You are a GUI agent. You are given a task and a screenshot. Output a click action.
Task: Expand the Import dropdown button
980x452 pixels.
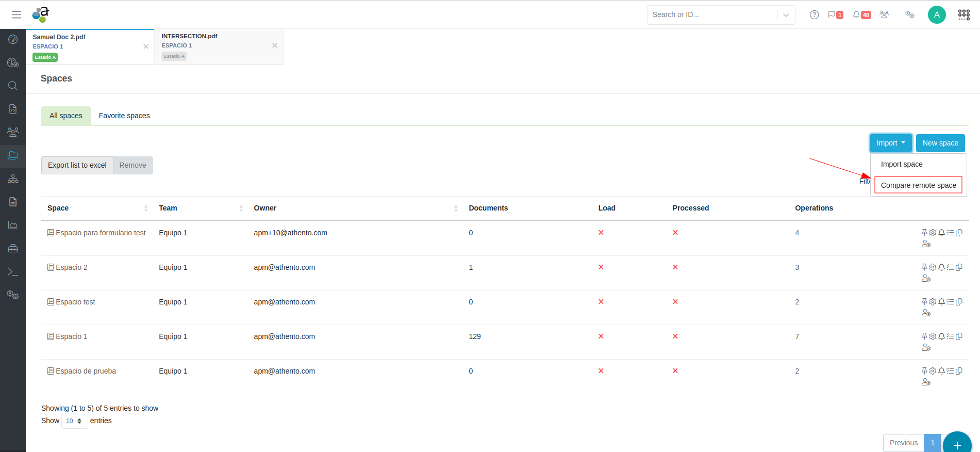(x=890, y=143)
